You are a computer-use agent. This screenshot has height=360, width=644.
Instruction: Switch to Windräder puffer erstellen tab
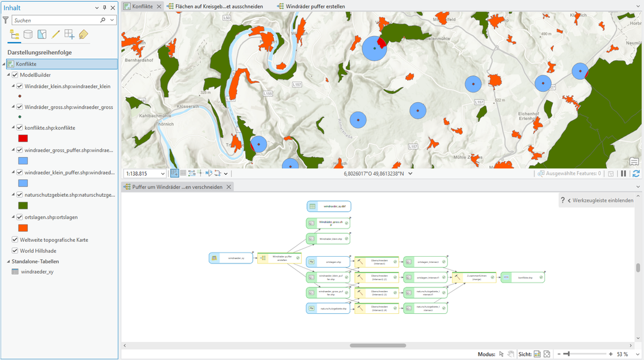click(315, 6)
